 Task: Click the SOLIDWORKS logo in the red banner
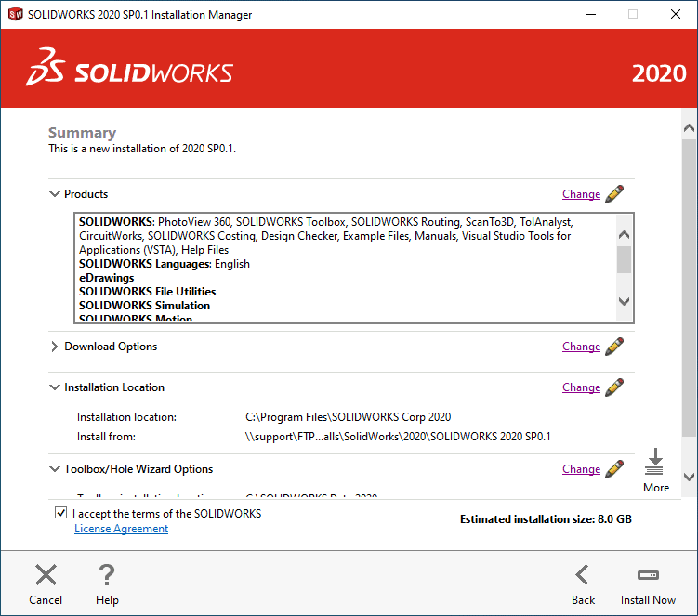(x=130, y=73)
